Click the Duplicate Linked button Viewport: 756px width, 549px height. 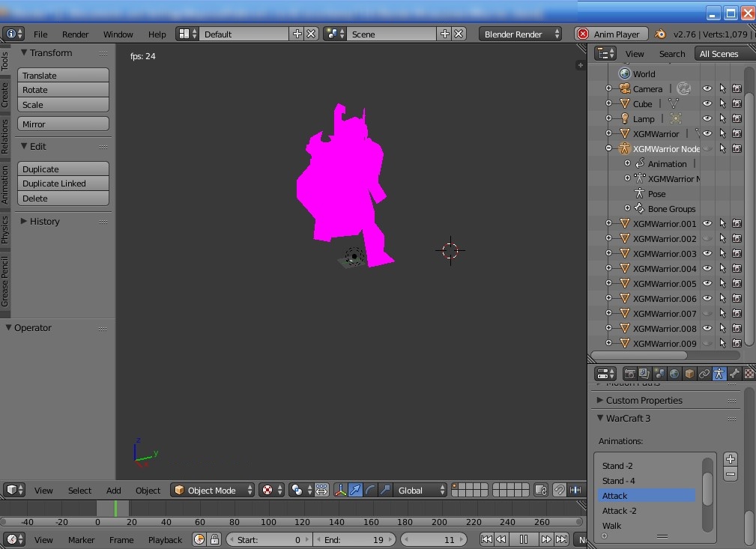pyautogui.click(x=63, y=183)
